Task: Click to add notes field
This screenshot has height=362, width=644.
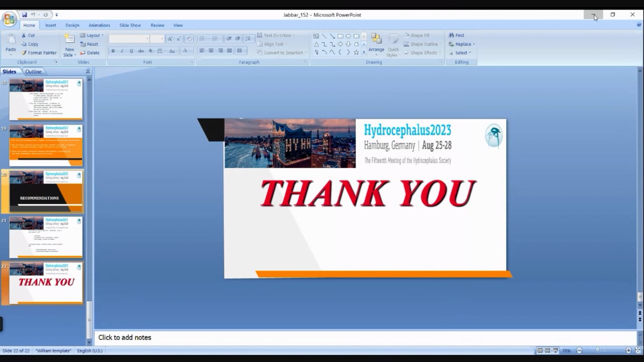Action: pyautogui.click(x=365, y=337)
